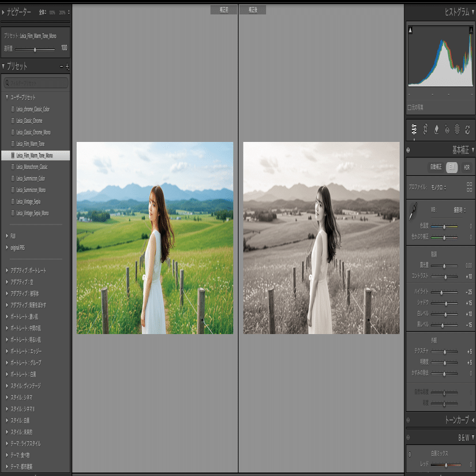Adjust the コントラスト slider

click(444, 276)
